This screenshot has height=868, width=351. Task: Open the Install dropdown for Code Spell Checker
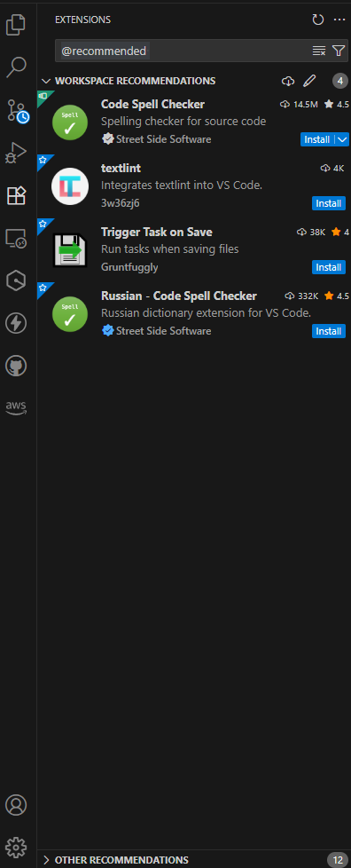(x=342, y=139)
